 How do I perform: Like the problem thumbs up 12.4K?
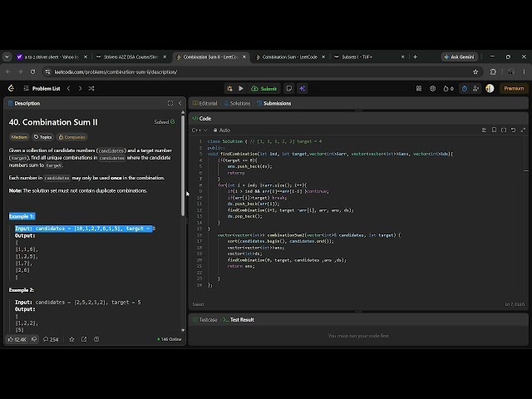[17, 339]
